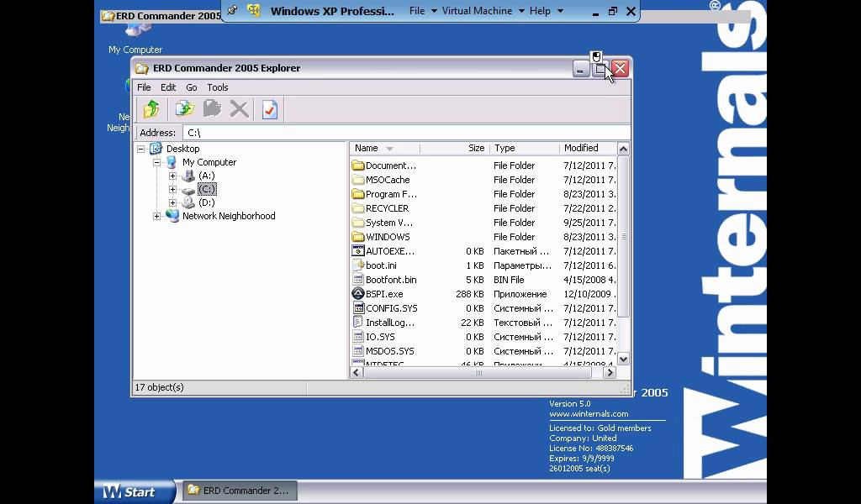Sort by Type column header
This screenshot has height=504, width=861.
pyautogui.click(x=525, y=148)
